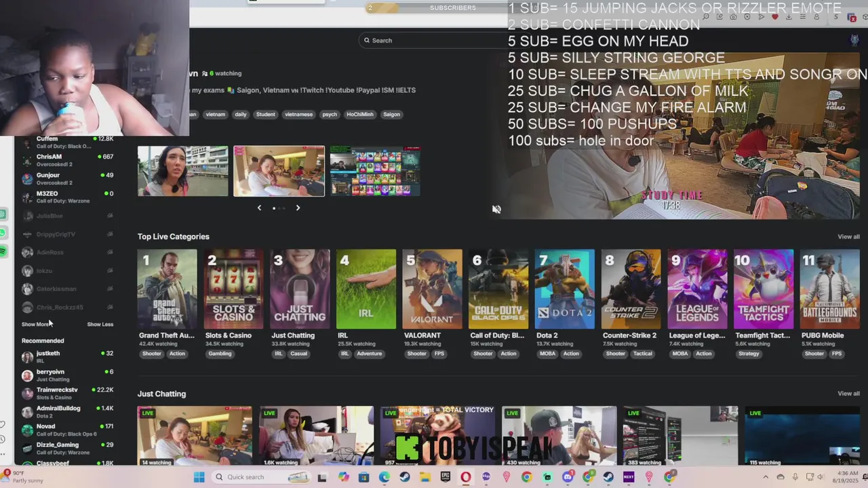Select the offline AdinRoss channel avatar
Viewport: 868px width, 488px height.
[27, 252]
